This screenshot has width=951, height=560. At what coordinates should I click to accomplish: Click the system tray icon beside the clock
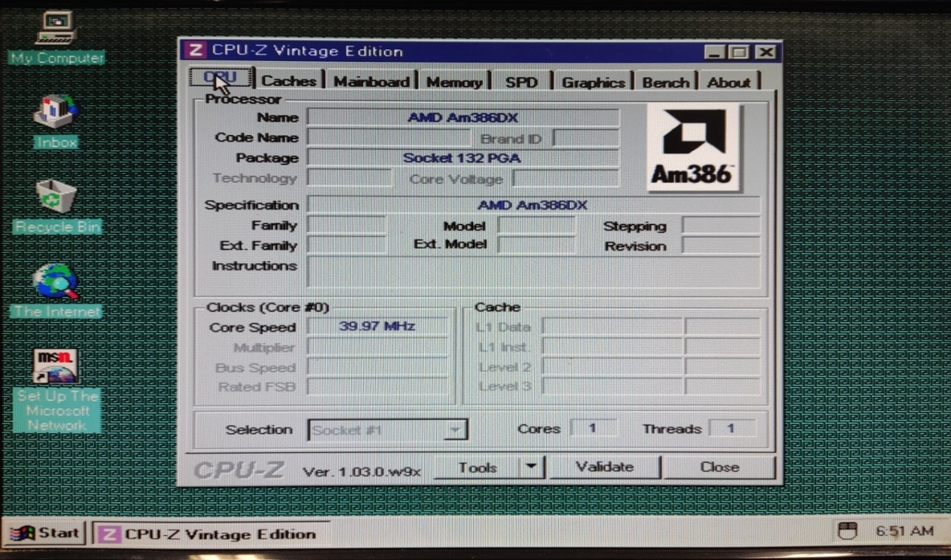pos(847,530)
